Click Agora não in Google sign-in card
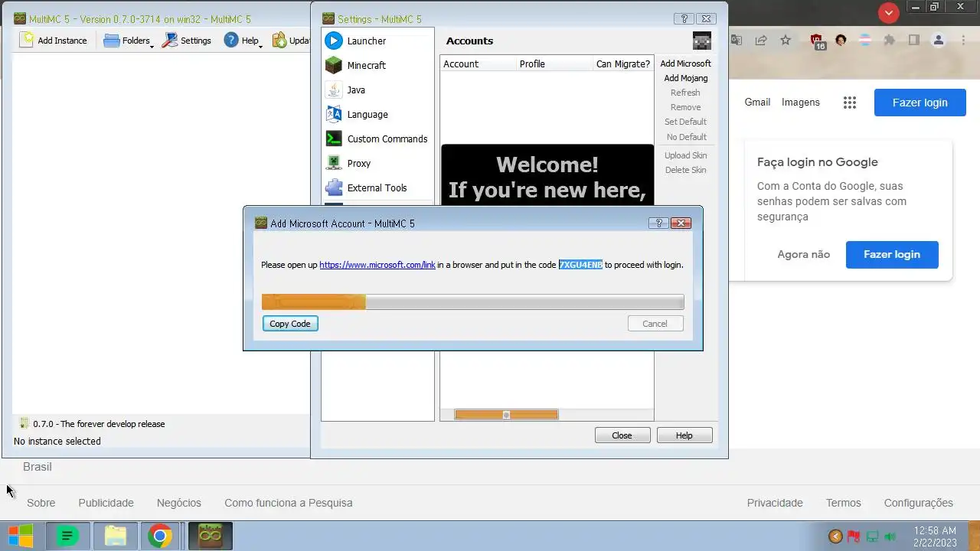980x551 pixels. (804, 254)
